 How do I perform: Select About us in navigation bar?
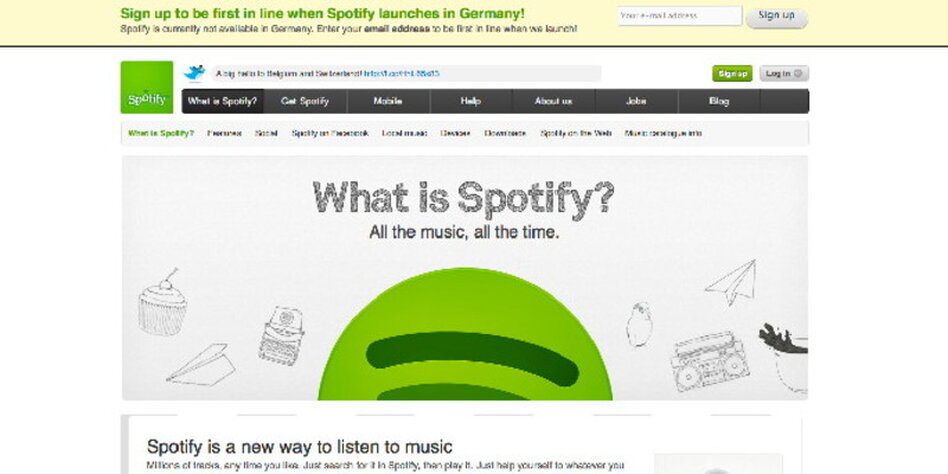pos(554,102)
